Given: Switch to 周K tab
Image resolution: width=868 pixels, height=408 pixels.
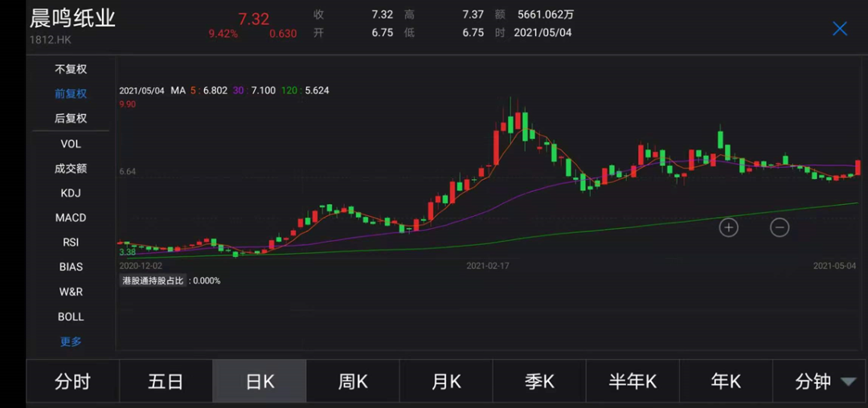Looking at the screenshot, I should (353, 381).
